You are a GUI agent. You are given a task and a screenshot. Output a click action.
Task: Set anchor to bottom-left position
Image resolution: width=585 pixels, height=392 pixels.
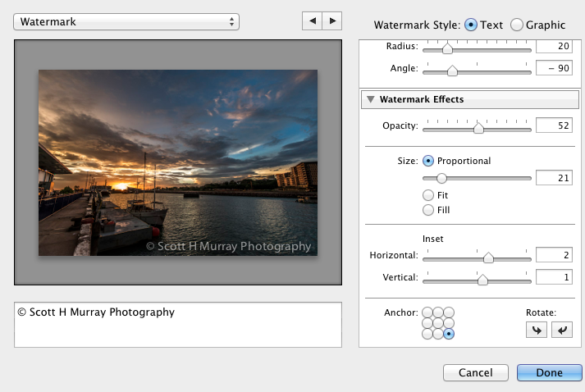tap(427, 334)
